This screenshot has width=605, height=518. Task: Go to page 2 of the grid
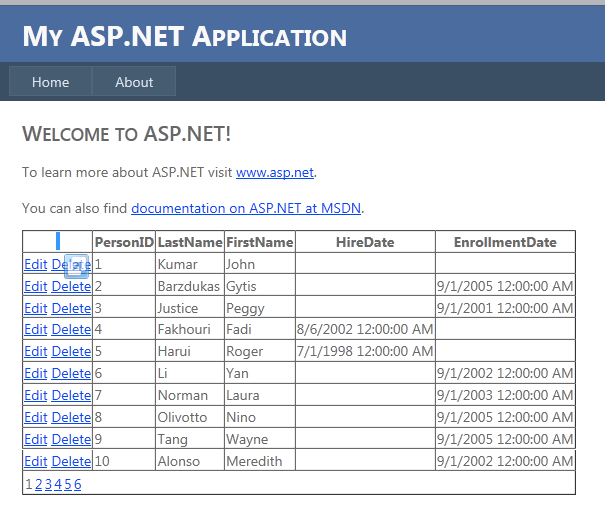[39, 484]
